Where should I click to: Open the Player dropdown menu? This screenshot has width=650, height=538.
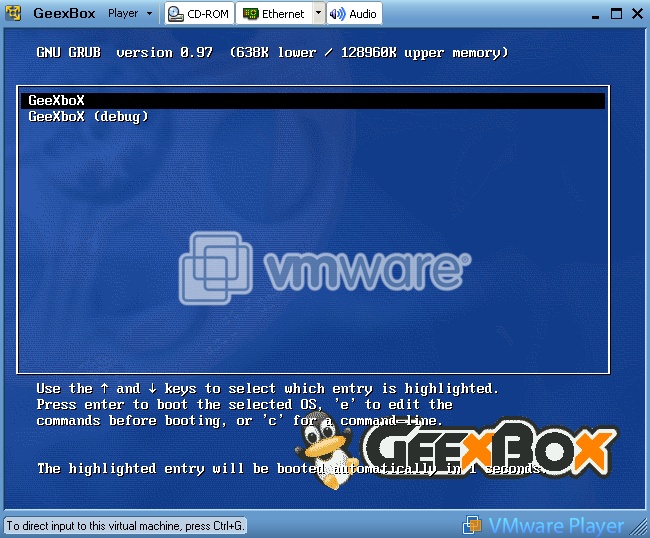130,14
